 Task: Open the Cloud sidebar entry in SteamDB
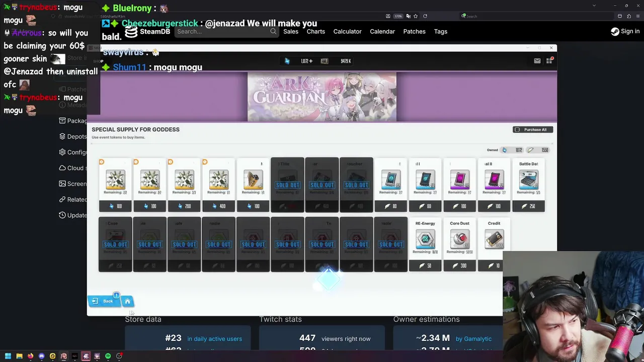tap(73, 168)
